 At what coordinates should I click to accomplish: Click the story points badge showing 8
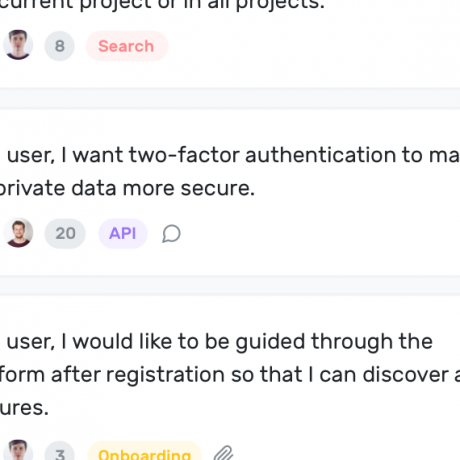(x=59, y=46)
